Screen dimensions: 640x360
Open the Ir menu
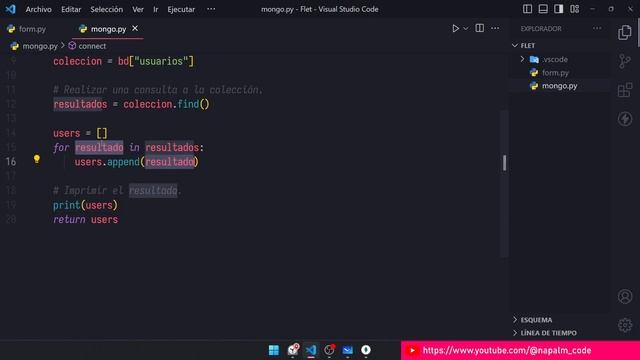click(x=156, y=9)
